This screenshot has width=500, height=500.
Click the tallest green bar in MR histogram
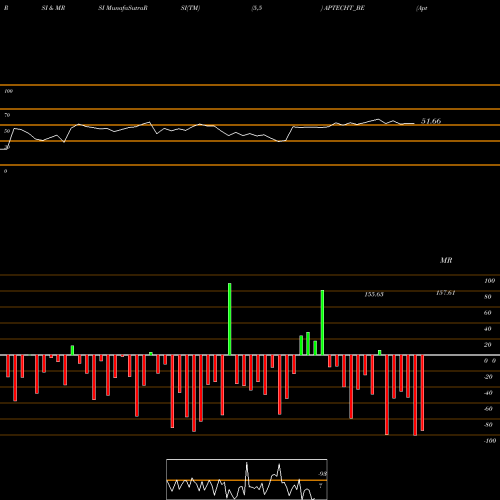coord(230,319)
